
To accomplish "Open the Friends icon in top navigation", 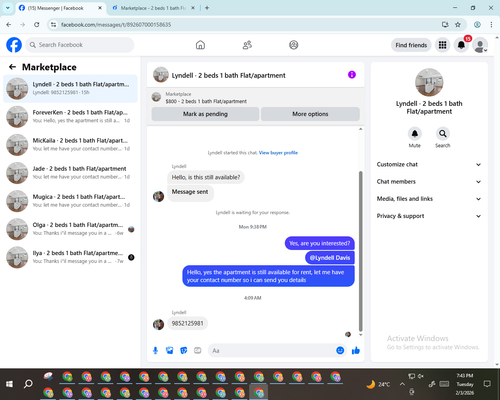I will [247, 45].
